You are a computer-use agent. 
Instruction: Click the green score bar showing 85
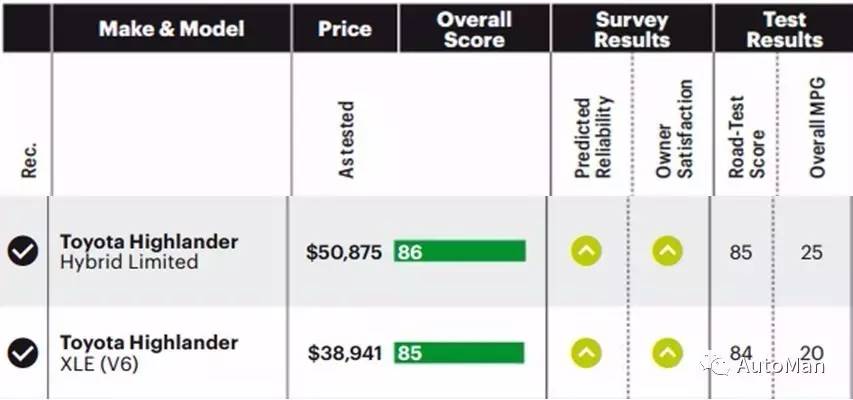(459, 352)
